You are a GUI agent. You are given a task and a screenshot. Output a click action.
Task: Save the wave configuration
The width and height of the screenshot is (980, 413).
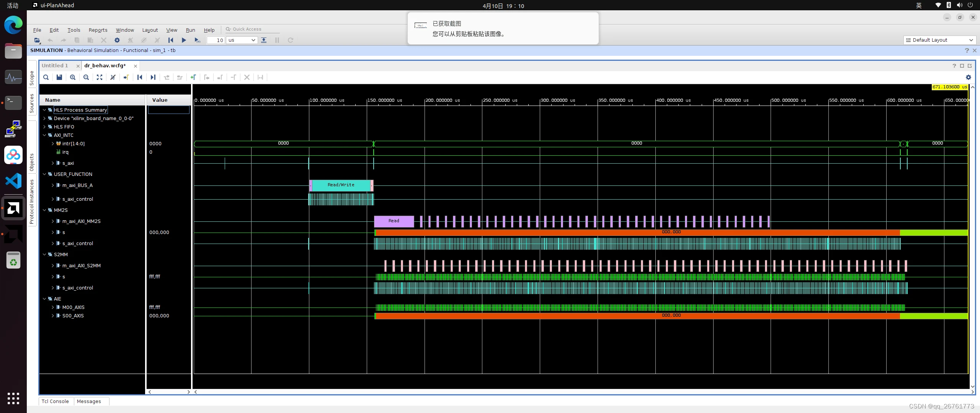tap(59, 77)
